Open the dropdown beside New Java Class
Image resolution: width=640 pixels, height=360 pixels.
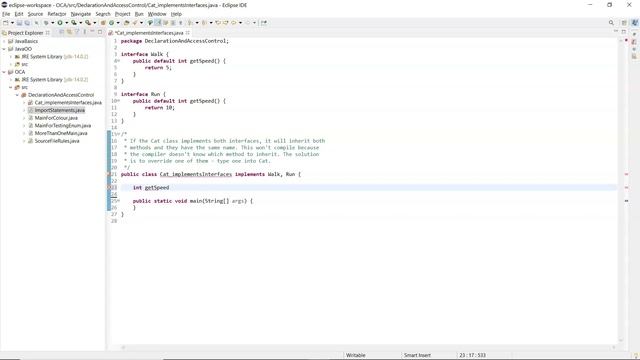tap(118, 23)
